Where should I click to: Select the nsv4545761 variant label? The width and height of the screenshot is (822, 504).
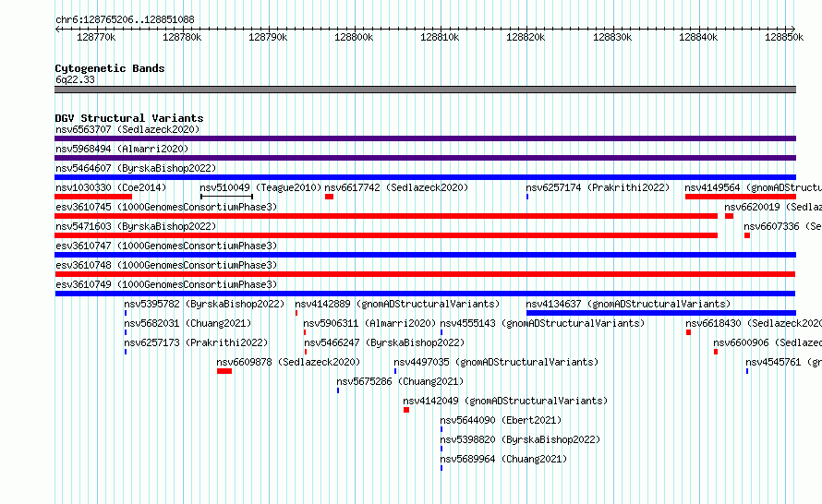783,362
